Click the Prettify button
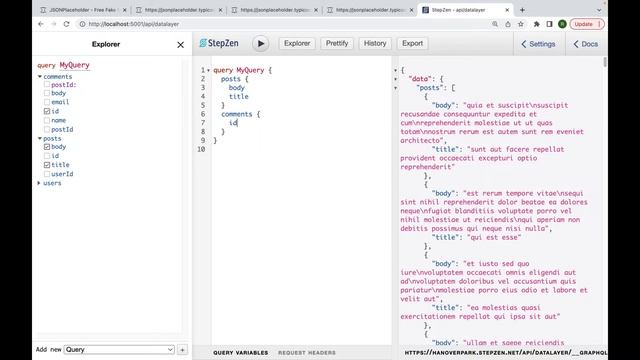The height and width of the screenshot is (360, 640). coord(337,43)
